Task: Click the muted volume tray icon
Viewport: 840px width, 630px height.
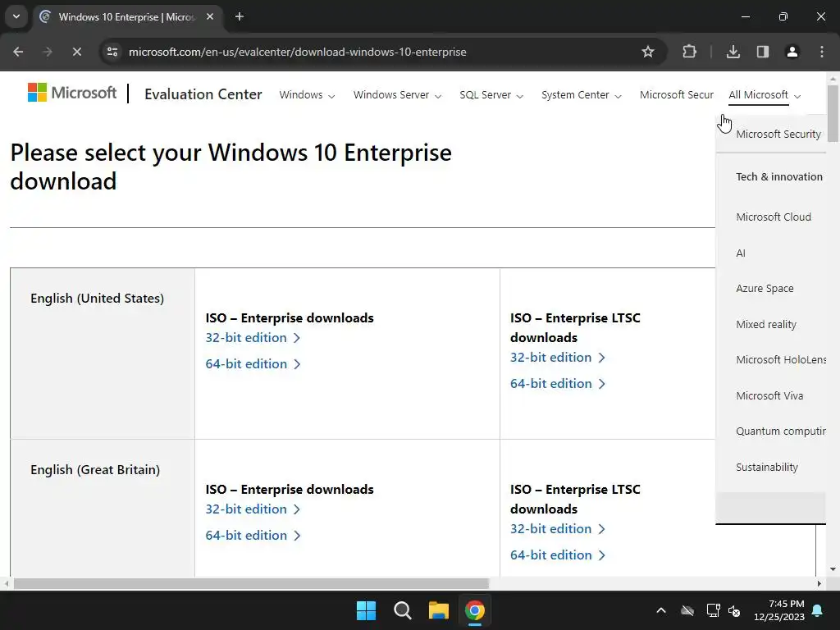Action: click(734, 610)
